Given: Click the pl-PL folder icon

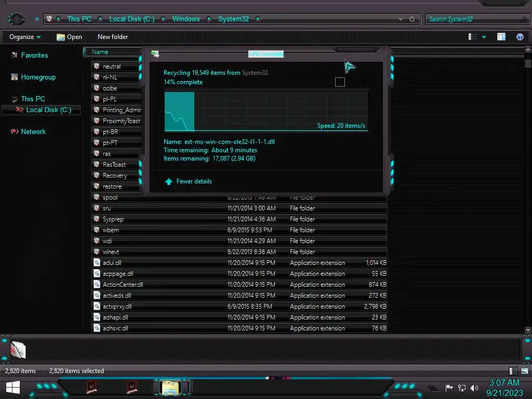Looking at the screenshot, I should tap(97, 99).
